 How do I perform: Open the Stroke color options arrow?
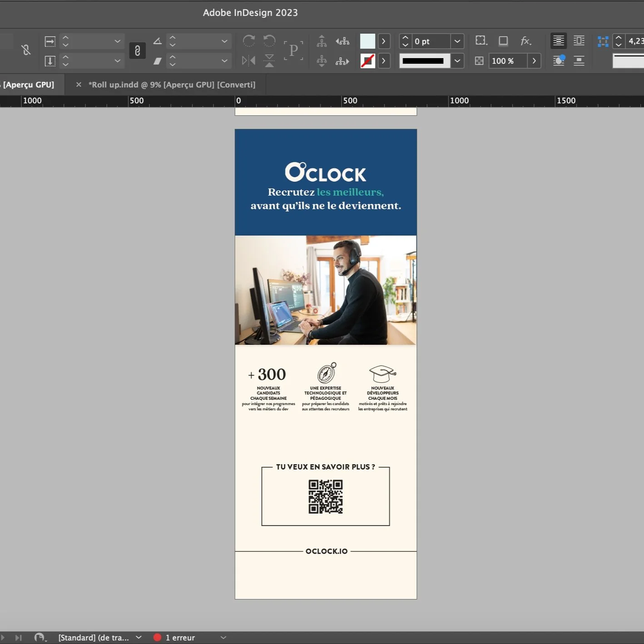tap(384, 60)
